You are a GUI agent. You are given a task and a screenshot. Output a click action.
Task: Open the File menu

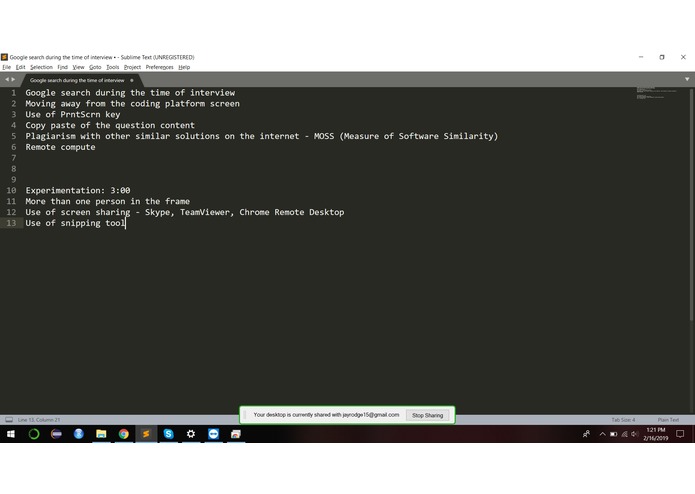click(x=7, y=67)
